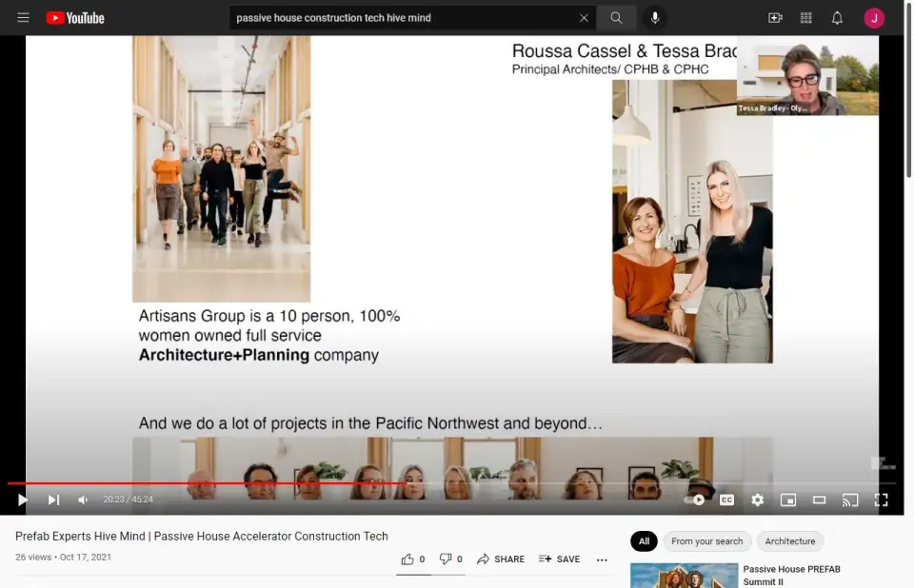Cast video with Play on TV icon

pyautogui.click(x=850, y=500)
